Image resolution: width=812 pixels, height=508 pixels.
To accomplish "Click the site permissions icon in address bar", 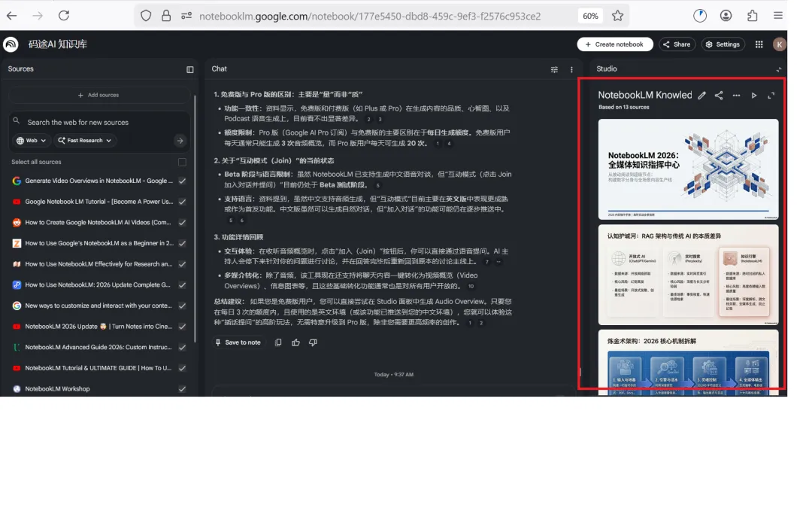I will click(186, 16).
